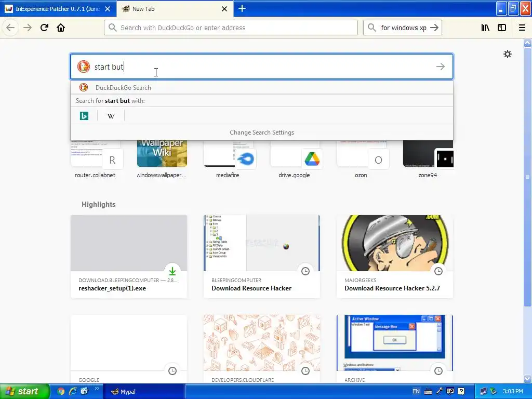Click the forward navigation arrow
Screen dimensions: 532x399
click(28, 28)
